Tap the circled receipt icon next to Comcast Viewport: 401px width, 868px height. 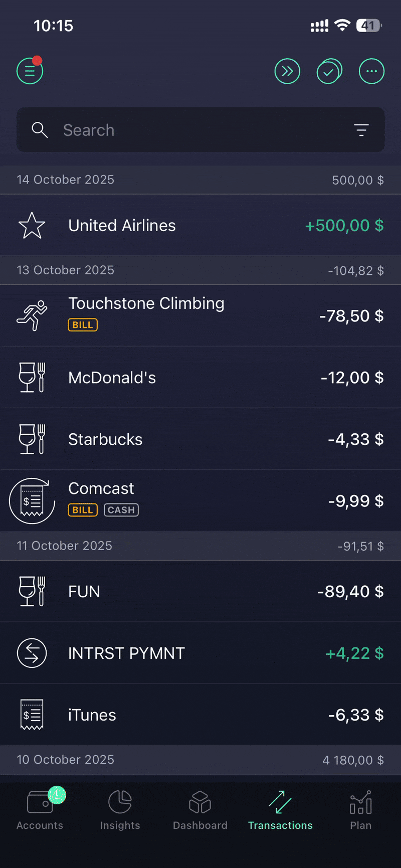(32, 501)
